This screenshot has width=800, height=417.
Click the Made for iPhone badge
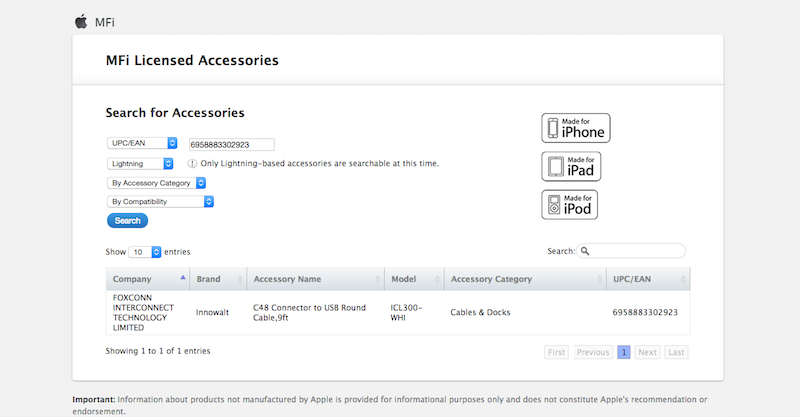pyautogui.click(x=576, y=128)
